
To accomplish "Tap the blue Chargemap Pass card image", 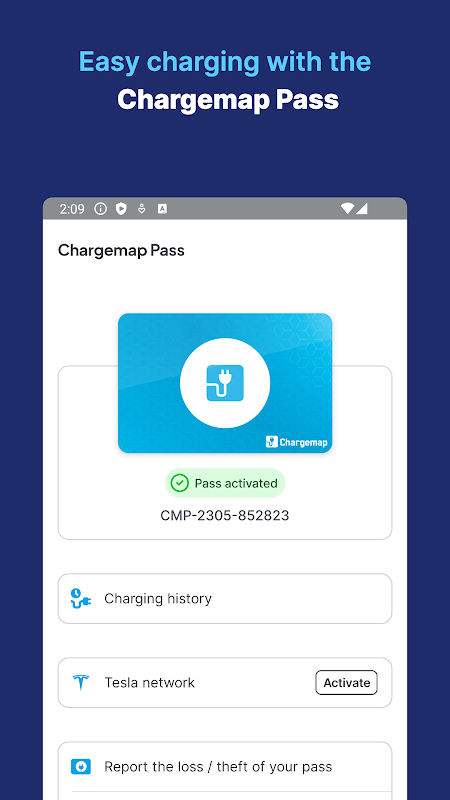I will 225,383.
